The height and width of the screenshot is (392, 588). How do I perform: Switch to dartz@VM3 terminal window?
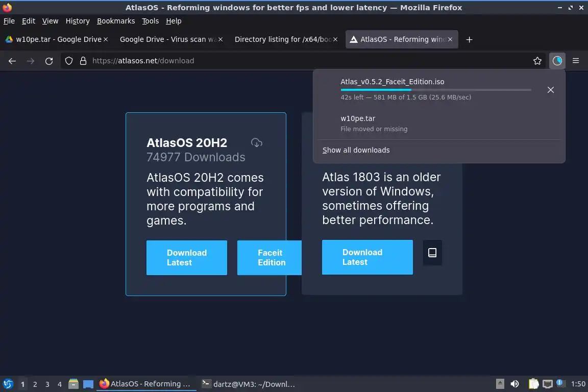coord(249,384)
